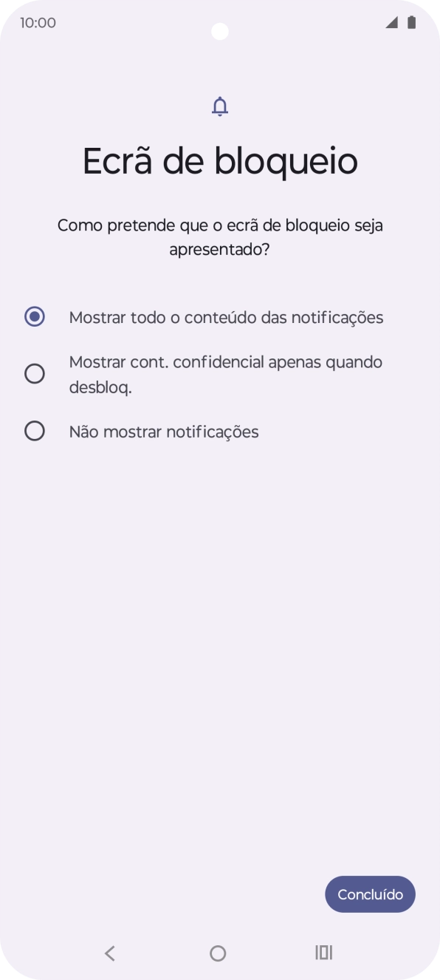The image size is (440, 980).
Task: Tap the label 'Mostrar todo o conteúdo das notificações'
Action: (226, 316)
